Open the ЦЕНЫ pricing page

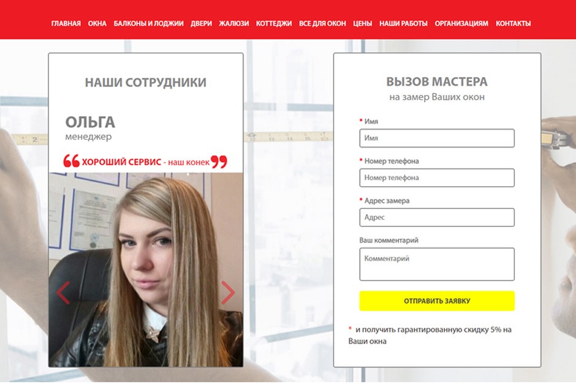point(362,23)
